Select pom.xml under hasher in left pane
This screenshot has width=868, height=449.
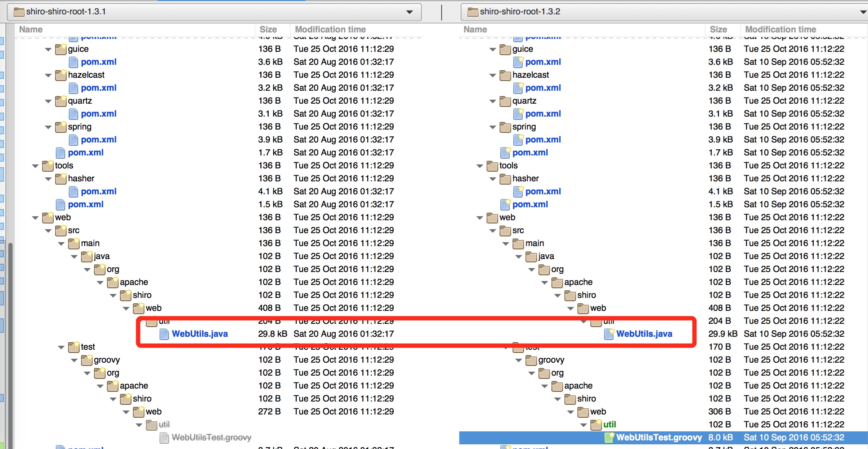click(99, 191)
